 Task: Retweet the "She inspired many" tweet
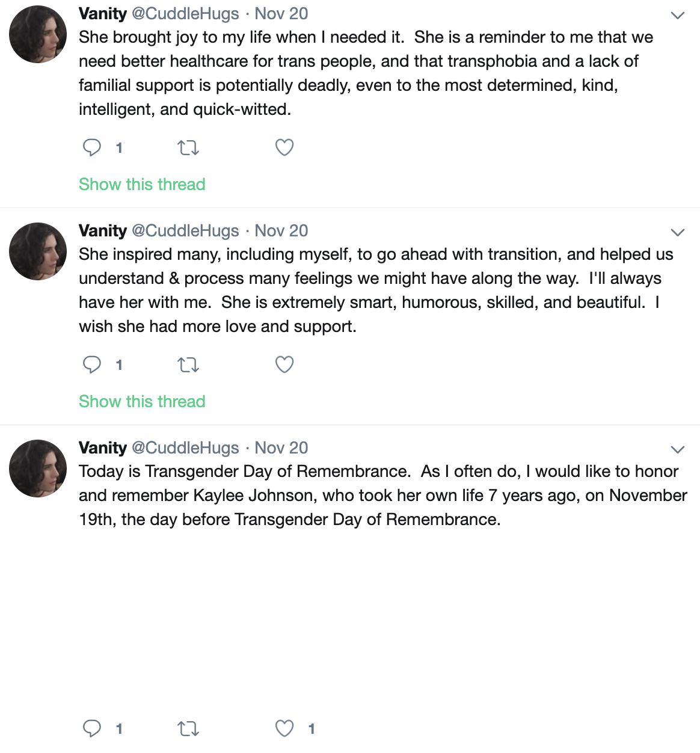coord(188,364)
